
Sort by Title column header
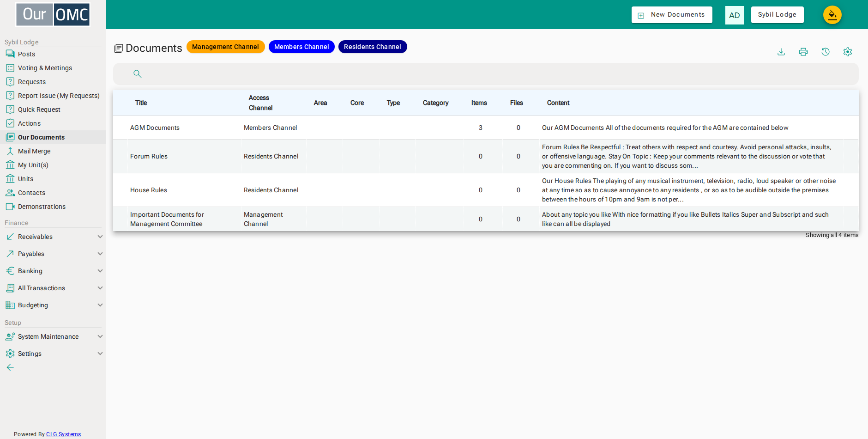(x=141, y=103)
